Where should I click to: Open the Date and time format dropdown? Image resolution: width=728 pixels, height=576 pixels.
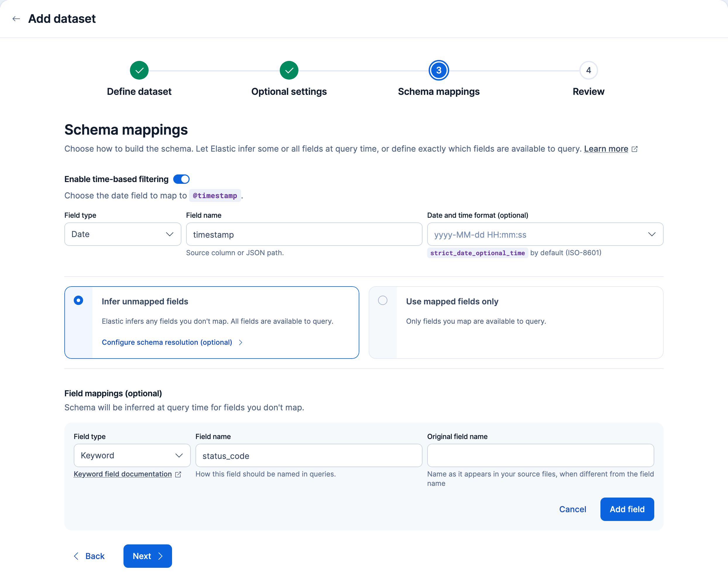545,234
